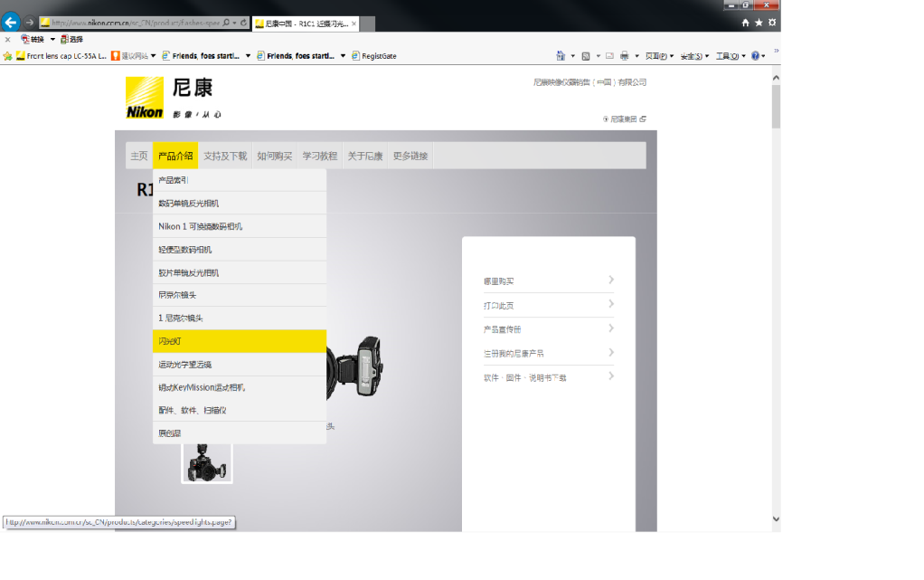The width and height of the screenshot is (924, 580).
Task: Select the 如何购买 navigation tab
Action: pos(275,156)
